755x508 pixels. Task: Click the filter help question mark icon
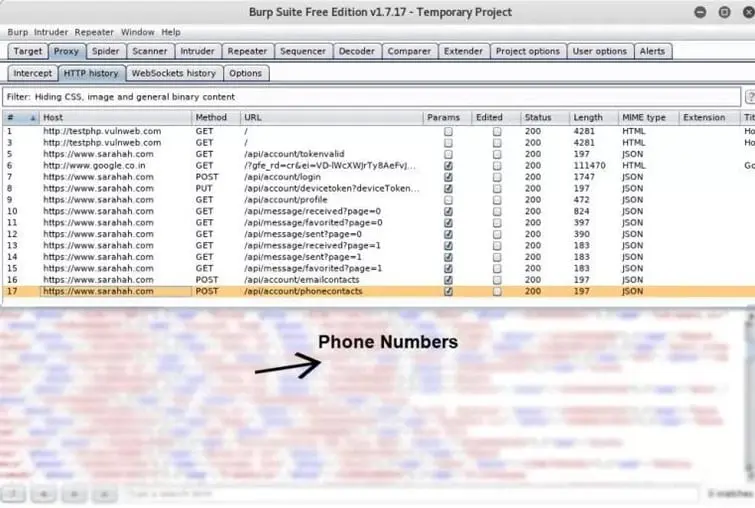point(749,97)
